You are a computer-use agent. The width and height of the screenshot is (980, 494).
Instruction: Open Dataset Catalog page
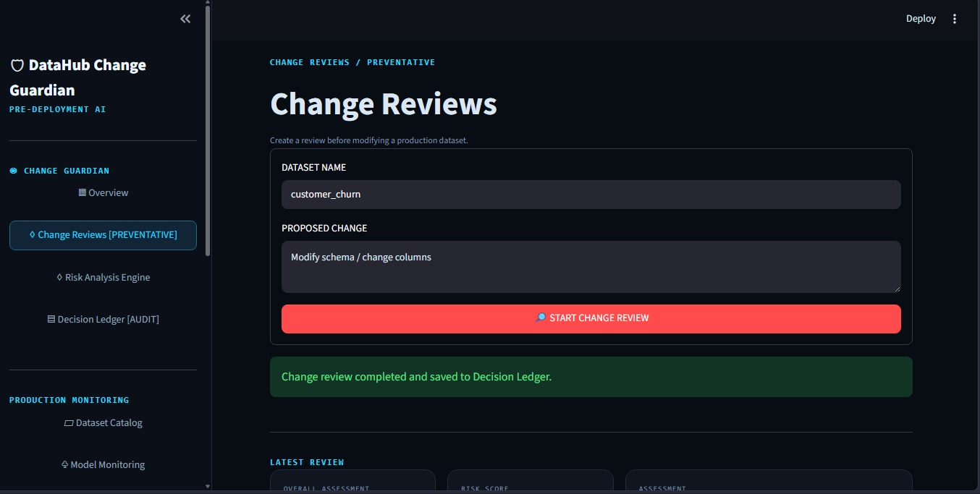click(x=103, y=423)
